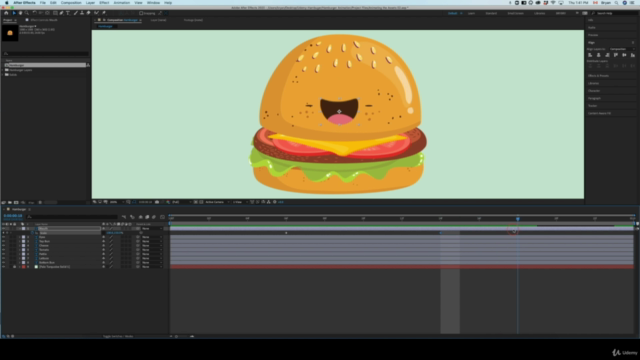This screenshot has height=360, width=640.
Task: Toggle visibility of Tomato layer
Action: point(4,250)
